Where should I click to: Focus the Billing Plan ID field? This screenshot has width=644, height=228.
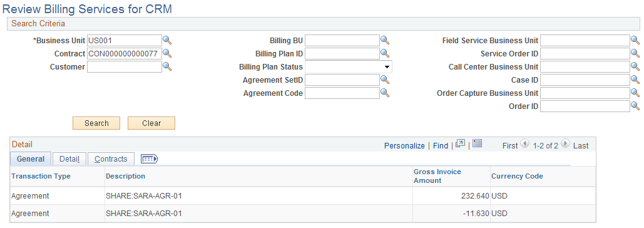coord(342,53)
